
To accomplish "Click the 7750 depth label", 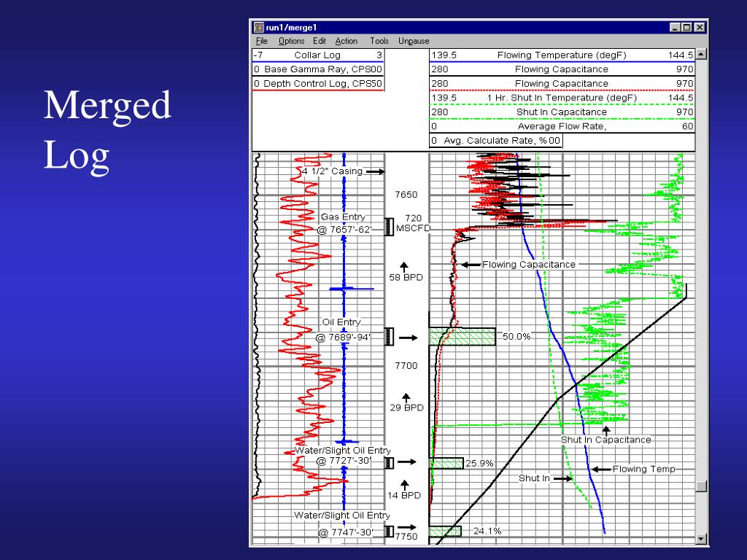I will pos(406,537).
